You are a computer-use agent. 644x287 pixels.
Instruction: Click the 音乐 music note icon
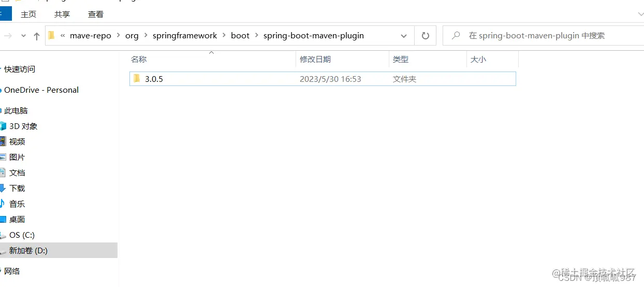[3, 204]
